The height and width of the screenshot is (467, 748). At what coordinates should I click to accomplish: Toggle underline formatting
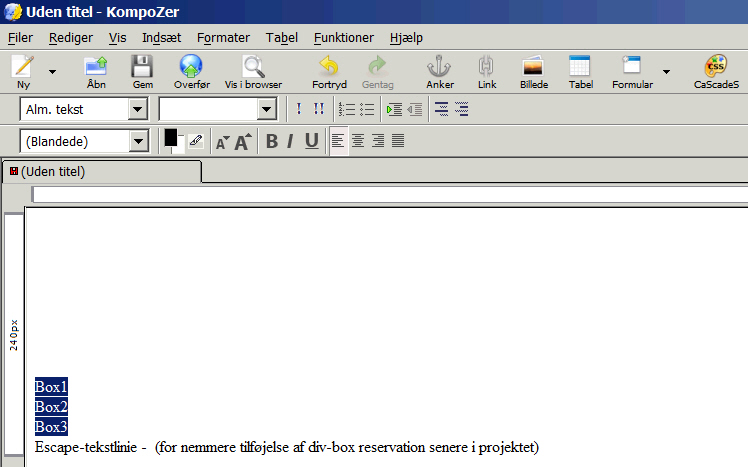coord(312,141)
